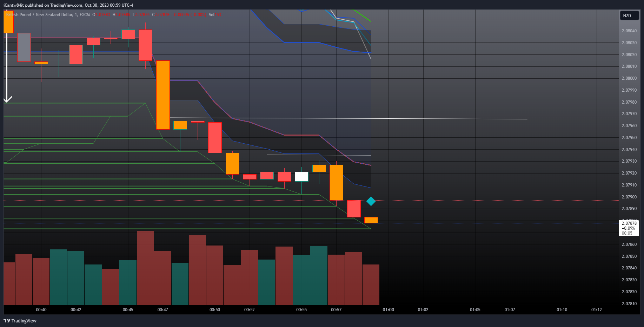644x327 pixels.
Task: Click price axis label 2.07920
Action: (x=629, y=173)
